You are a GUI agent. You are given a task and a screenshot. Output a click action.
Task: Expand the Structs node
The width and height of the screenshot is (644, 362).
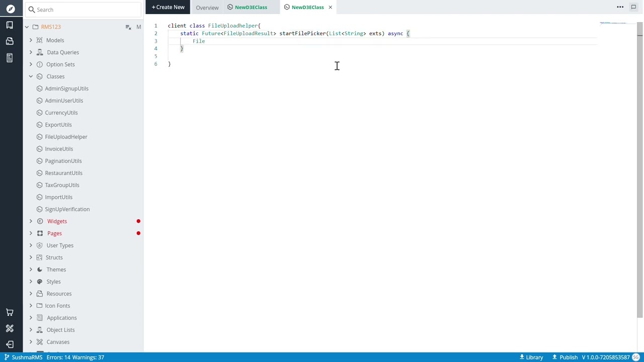31,257
